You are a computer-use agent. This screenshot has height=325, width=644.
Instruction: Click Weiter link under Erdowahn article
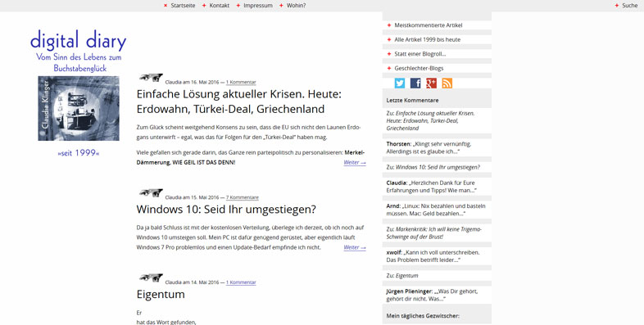point(355,162)
